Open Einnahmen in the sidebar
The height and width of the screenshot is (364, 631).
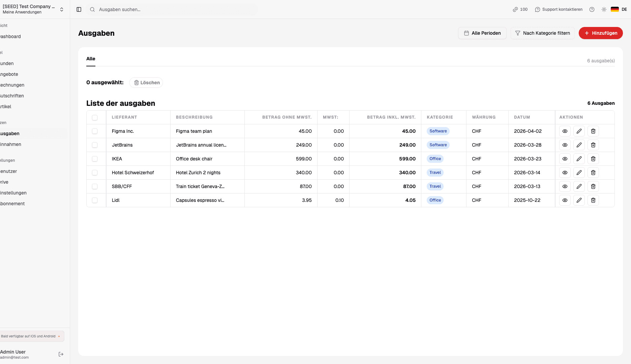[x=11, y=144]
